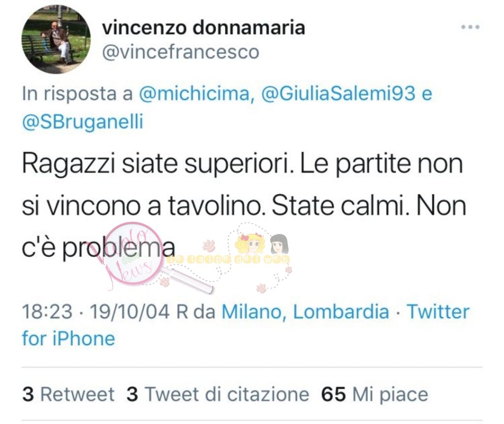The height and width of the screenshot is (424, 504).
Task: Open the @vincefrancesco handle
Action: [181, 52]
